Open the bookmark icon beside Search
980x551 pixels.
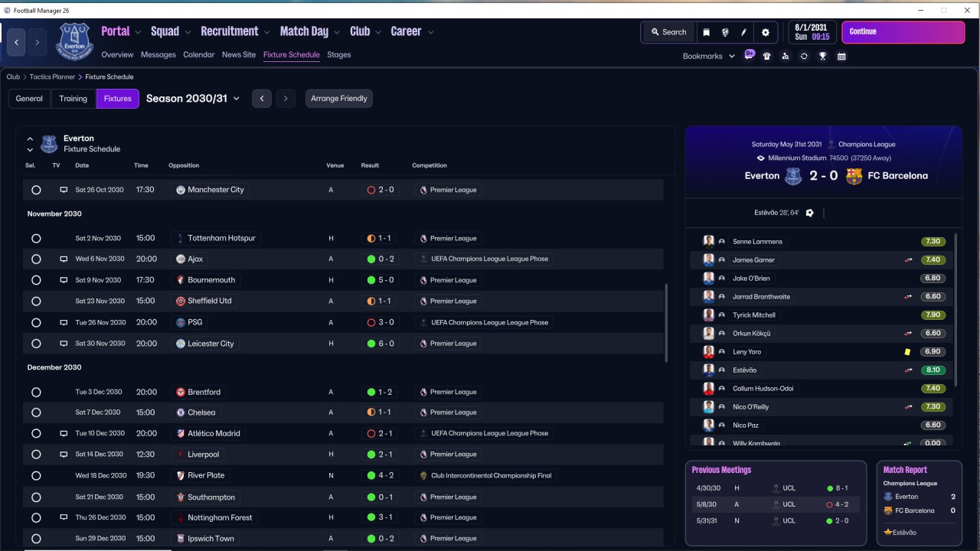[706, 32]
